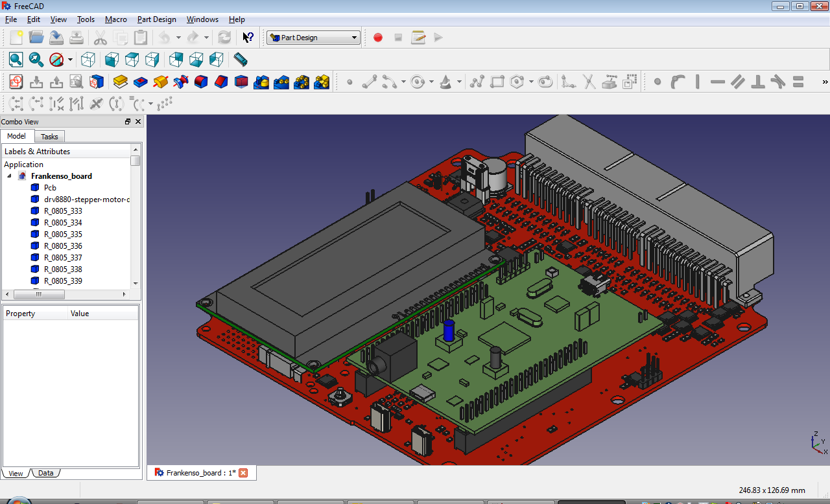Select the MultiTransform tool
The height and width of the screenshot is (504, 830).
coord(322,82)
